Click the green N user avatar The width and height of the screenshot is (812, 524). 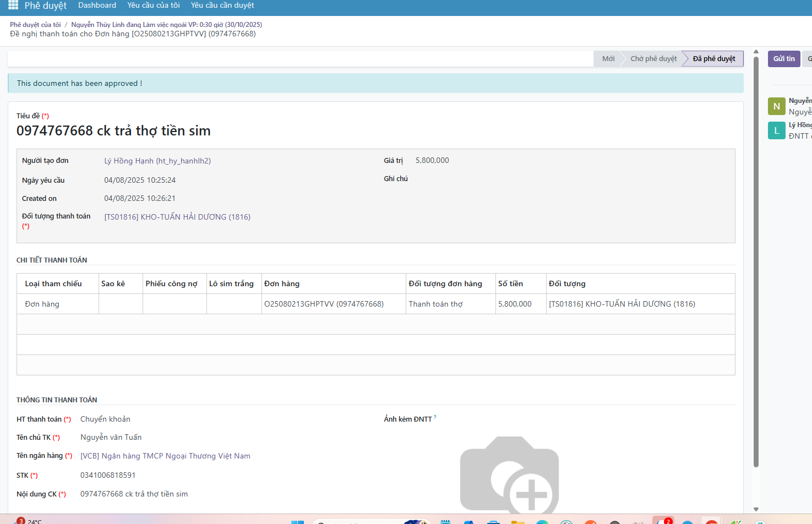coord(776,106)
